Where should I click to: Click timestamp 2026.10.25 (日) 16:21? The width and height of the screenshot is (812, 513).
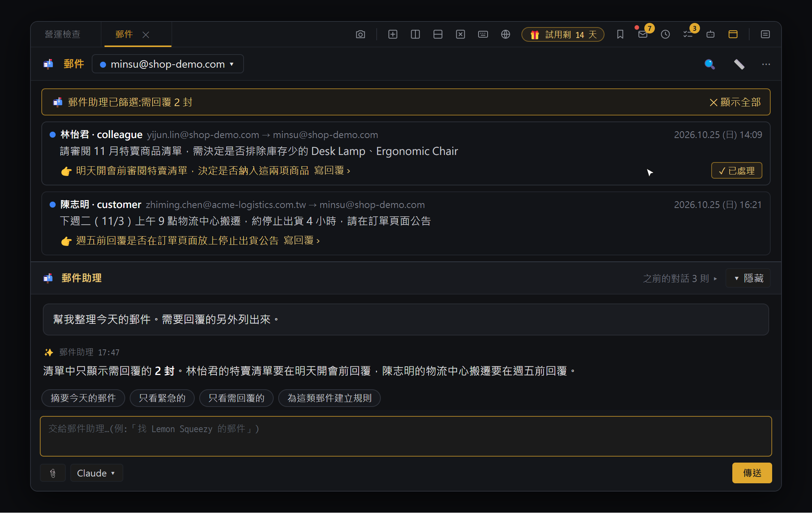[x=718, y=205]
